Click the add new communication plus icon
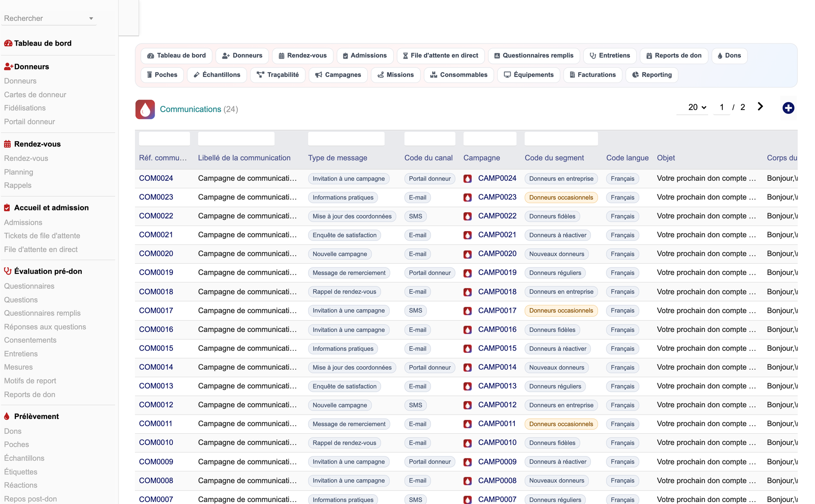Viewport: 815px width, 504px height. point(788,108)
